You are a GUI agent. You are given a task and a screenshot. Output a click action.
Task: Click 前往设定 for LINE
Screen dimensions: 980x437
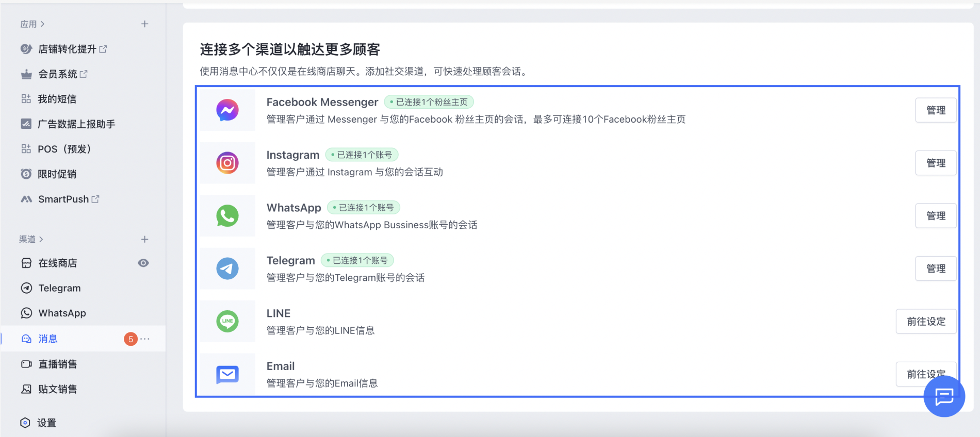926,322
